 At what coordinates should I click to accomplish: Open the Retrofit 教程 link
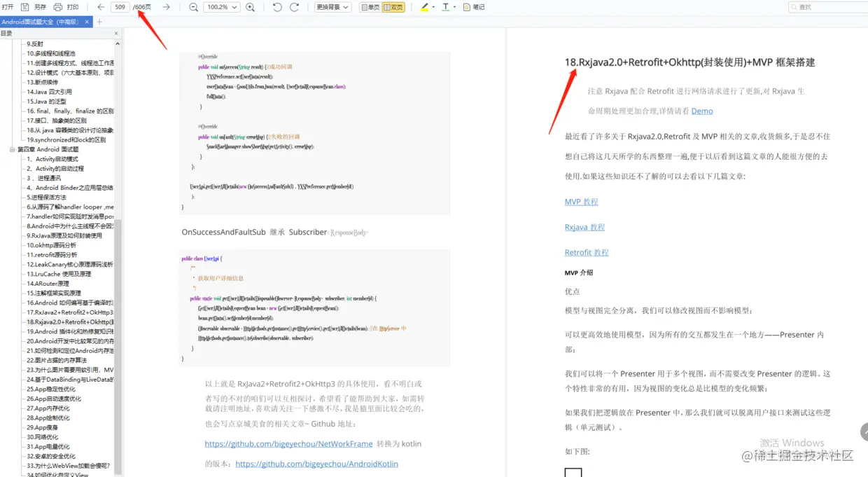point(587,252)
